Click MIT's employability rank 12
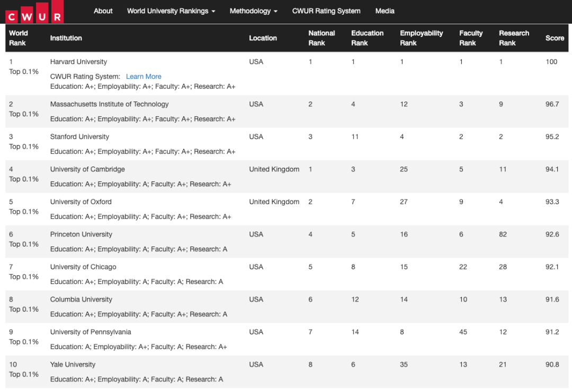The height and width of the screenshot is (392, 572). click(x=404, y=104)
